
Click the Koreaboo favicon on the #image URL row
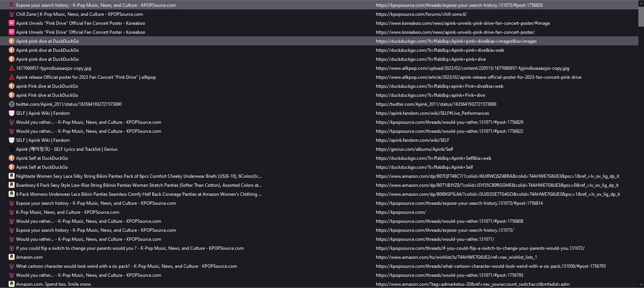point(12,23)
